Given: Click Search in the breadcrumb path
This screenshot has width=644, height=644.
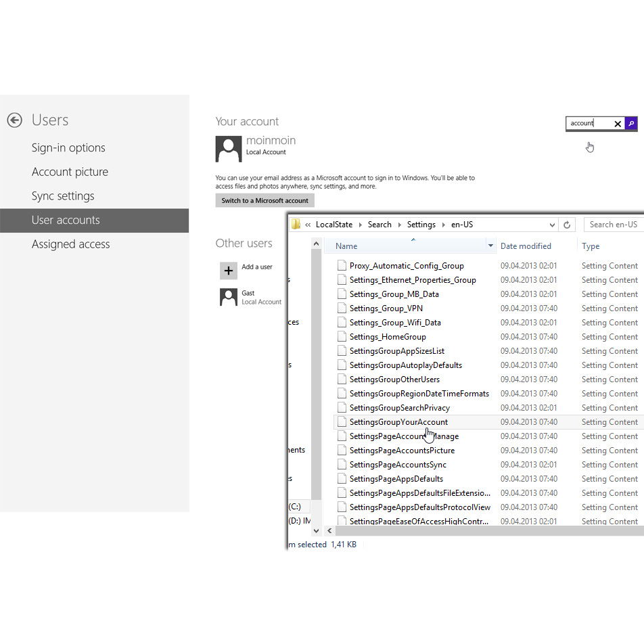Looking at the screenshot, I should point(379,225).
